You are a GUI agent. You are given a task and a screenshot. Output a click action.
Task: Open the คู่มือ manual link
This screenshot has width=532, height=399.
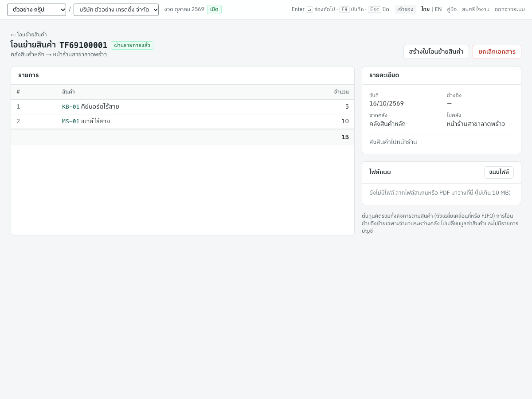pyautogui.click(x=452, y=9)
